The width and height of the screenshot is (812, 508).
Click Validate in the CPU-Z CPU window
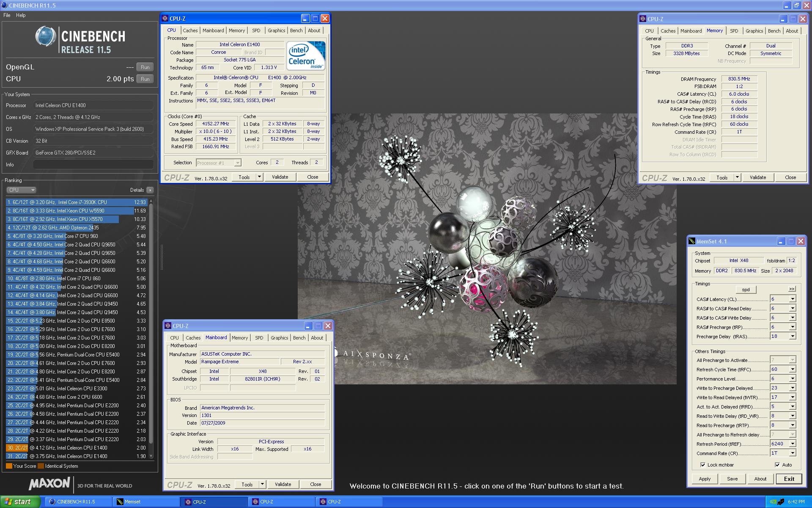[280, 177]
